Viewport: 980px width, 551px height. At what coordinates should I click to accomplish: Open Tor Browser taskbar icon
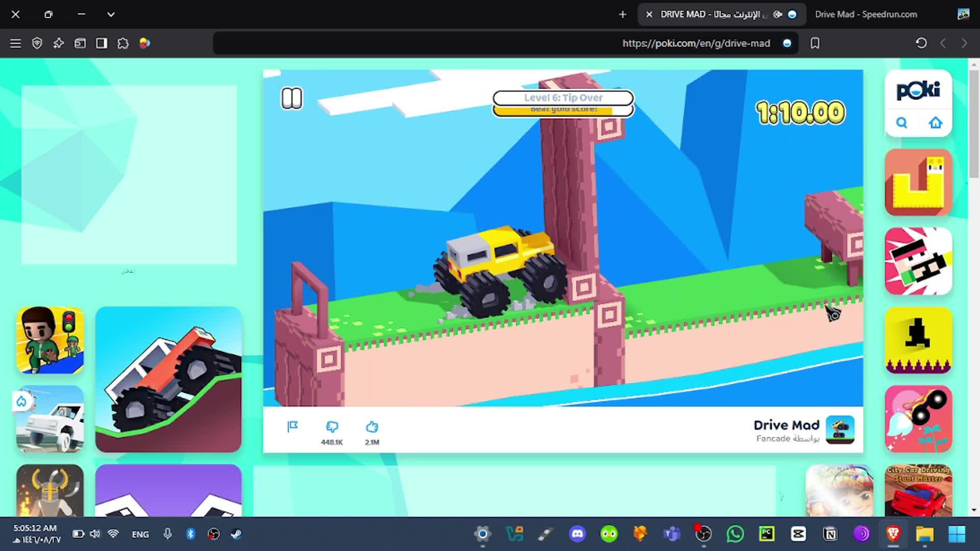pos(862,534)
